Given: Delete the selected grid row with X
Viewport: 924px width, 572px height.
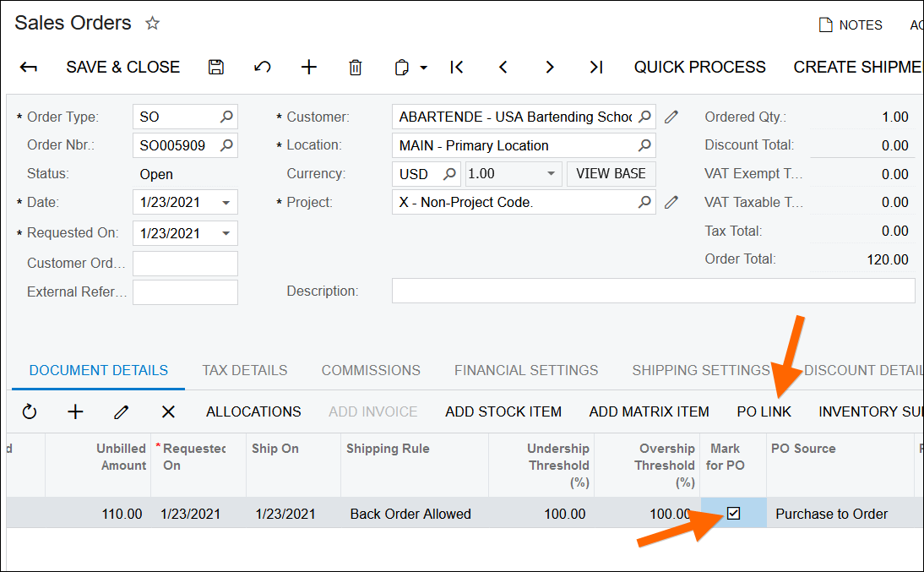Looking at the screenshot, I should pos(168,411).
